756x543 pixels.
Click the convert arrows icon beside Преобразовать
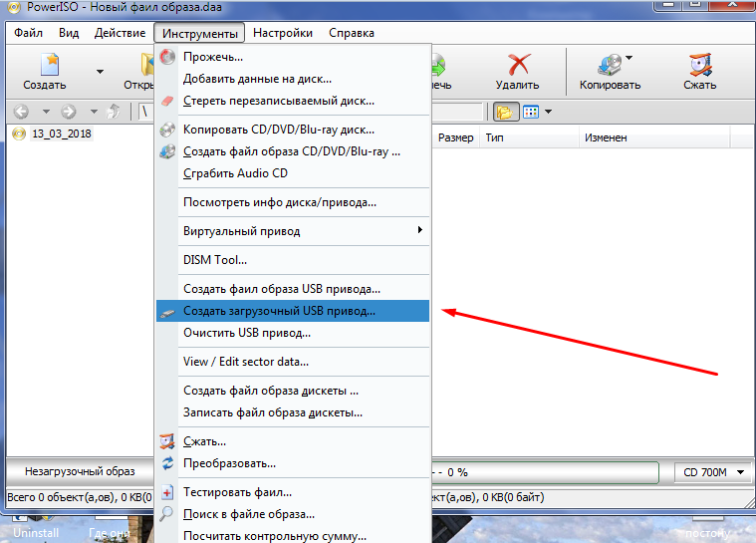[x=167, y=463]
